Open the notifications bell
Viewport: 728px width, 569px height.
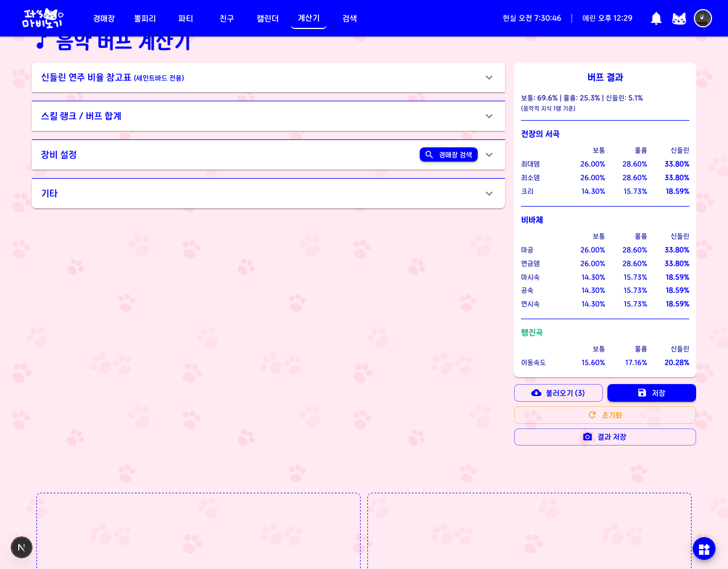tap(656, 18)
